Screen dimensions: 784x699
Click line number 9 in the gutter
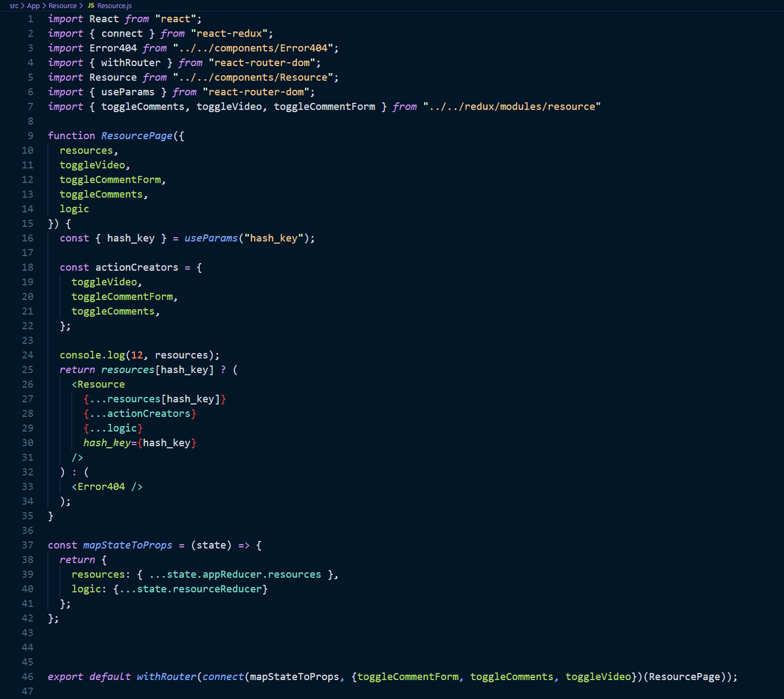pos(30,136)
